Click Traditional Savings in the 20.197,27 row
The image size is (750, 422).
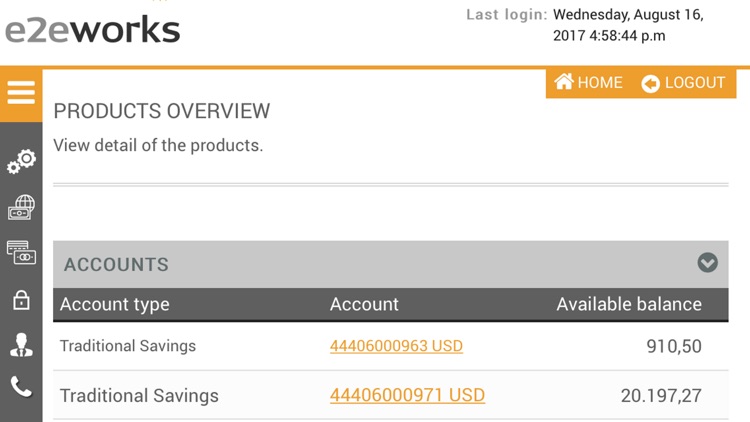click(x=139, y=396)
